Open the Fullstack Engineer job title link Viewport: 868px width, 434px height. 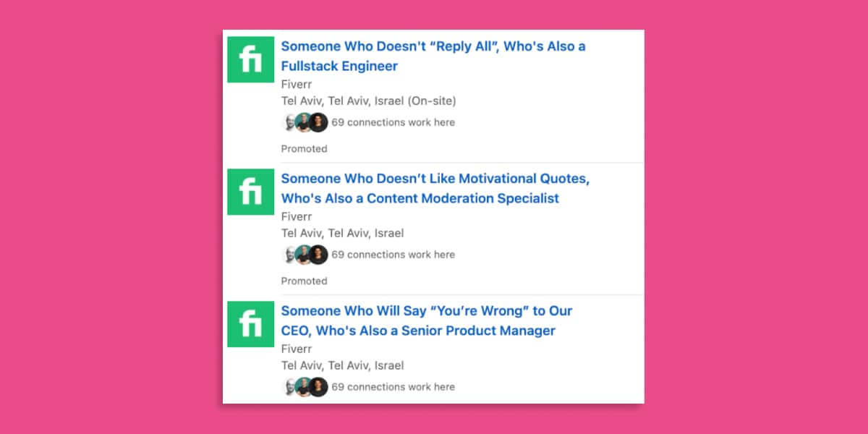(433, 56)
